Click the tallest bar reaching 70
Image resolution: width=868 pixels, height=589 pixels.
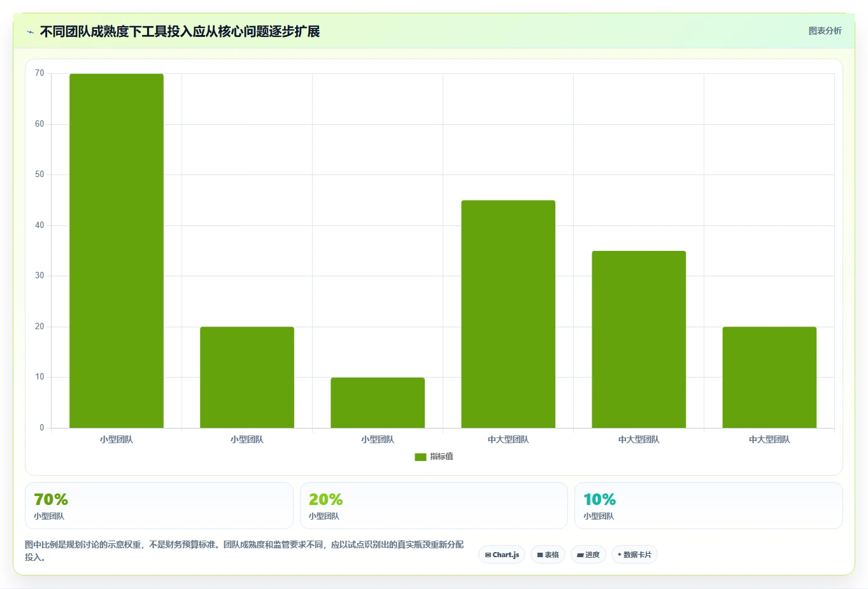[117, 251]
